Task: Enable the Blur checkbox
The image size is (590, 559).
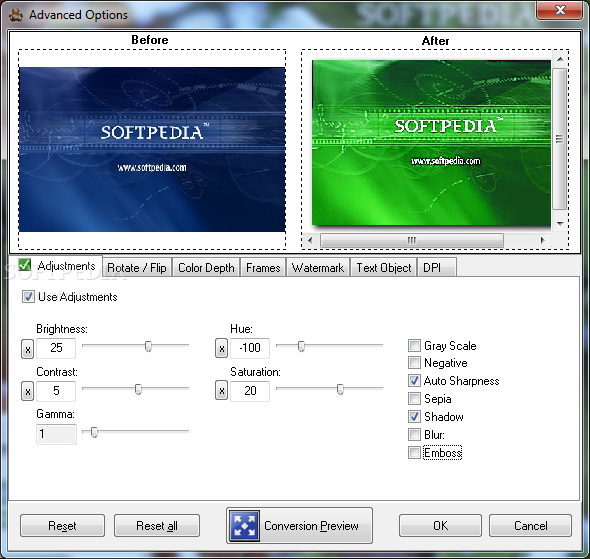Action: coord(414,434)
